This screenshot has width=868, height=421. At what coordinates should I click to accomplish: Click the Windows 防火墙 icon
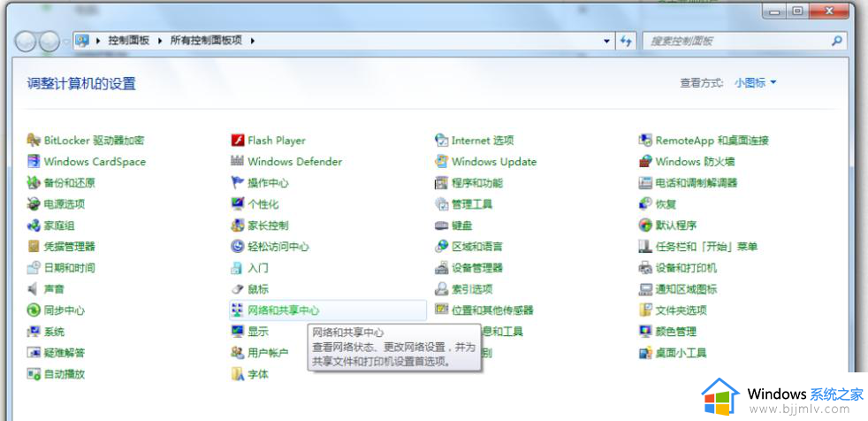click(x=646, y=161)
